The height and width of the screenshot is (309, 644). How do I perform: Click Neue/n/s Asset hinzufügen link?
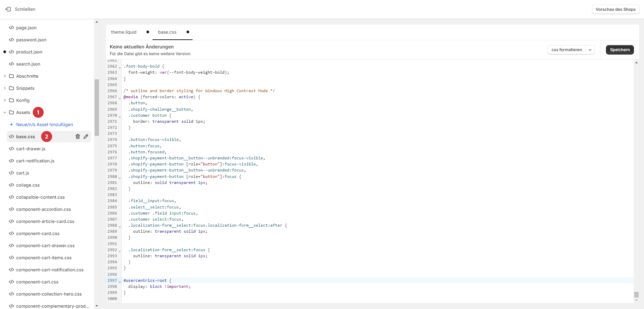click(x=44, y=124)
